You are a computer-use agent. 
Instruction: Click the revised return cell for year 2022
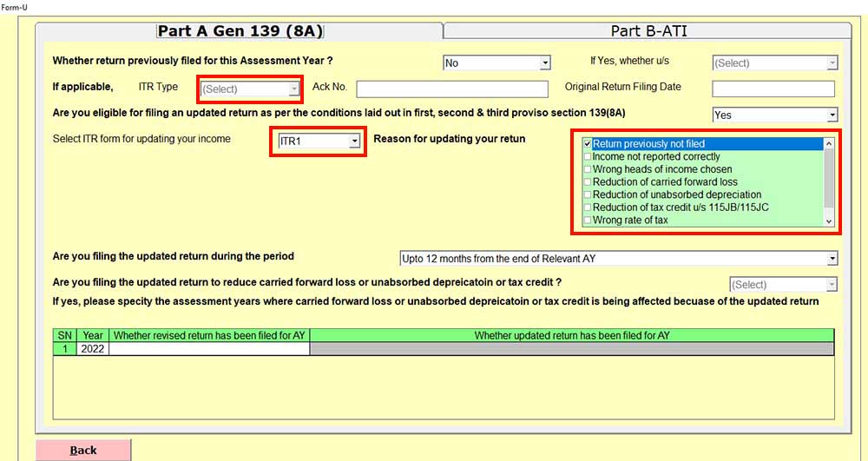[x=208, y=349]
